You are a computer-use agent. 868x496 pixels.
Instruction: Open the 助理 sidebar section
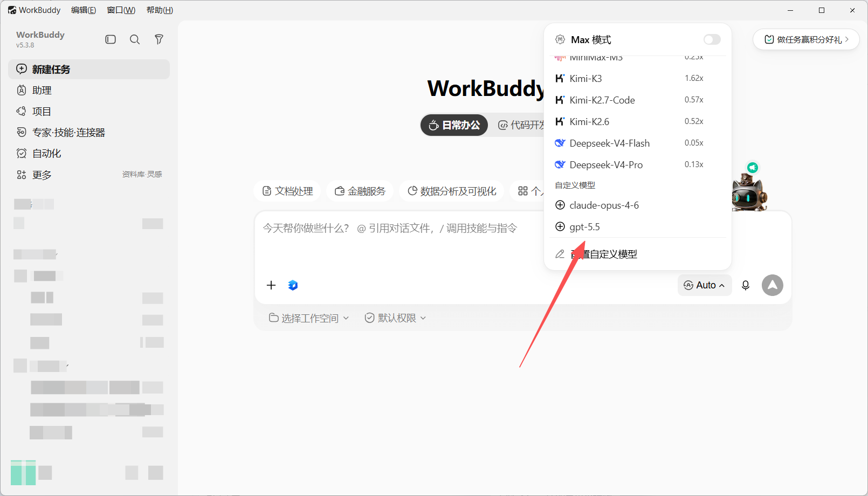point(89,90)
